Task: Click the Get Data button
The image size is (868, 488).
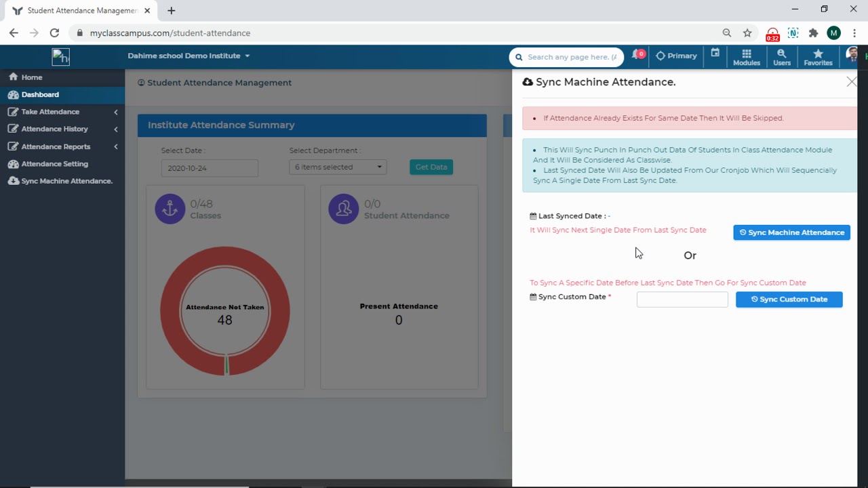Action: (x=431, y=167)
